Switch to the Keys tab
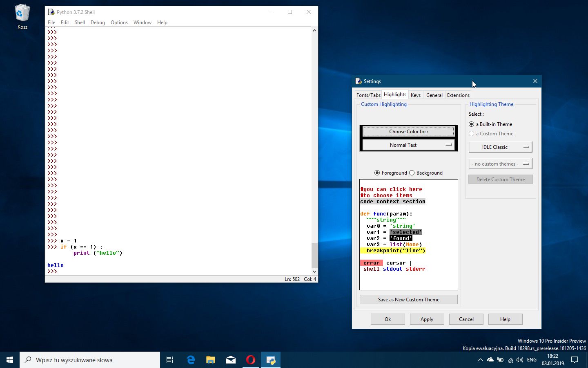The width and height of the screenshot is (588, 368). point(416,95)
